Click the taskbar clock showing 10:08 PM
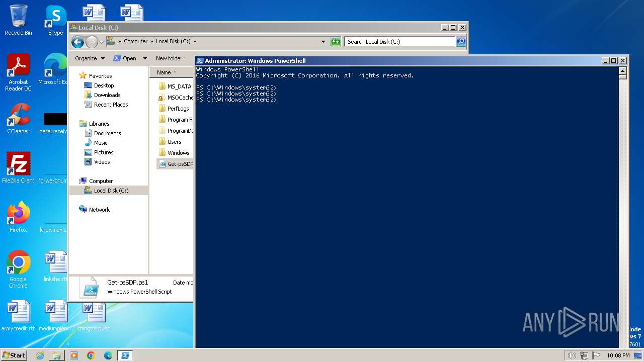 point(618,355)
